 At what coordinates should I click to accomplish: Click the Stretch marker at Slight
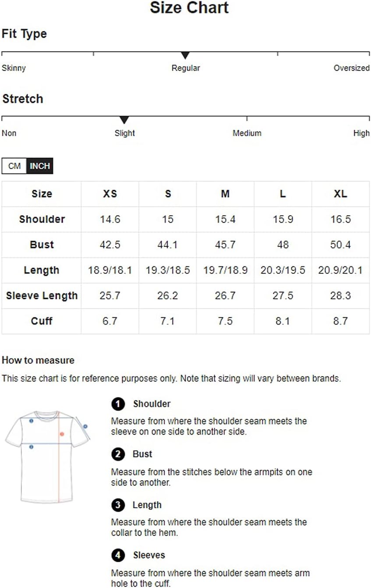124,120
